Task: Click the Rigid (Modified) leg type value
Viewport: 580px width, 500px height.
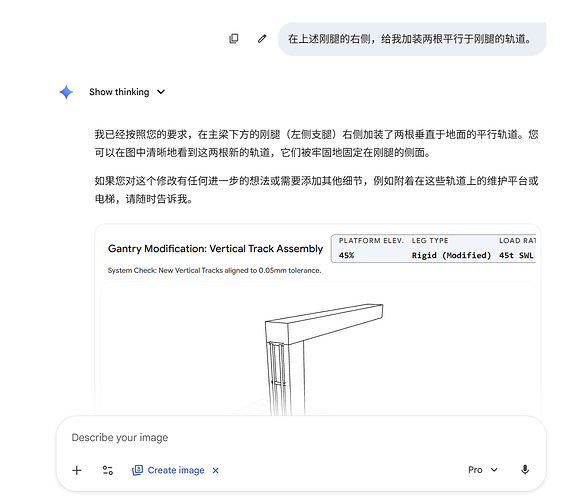Action: coord(451,256)
